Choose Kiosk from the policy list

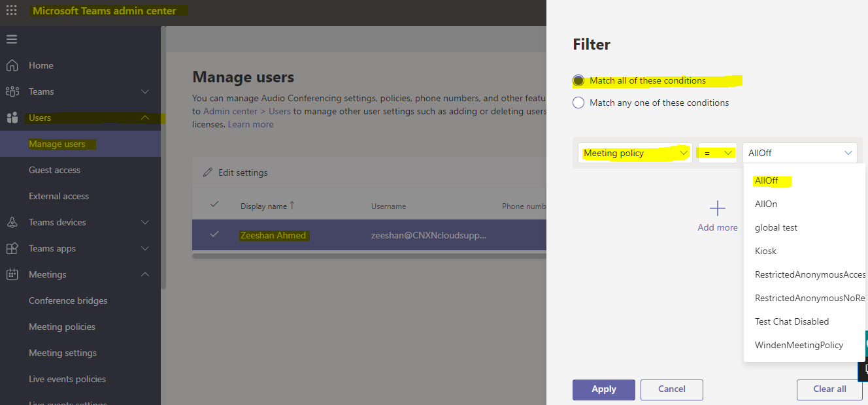(x=765, y=251)
